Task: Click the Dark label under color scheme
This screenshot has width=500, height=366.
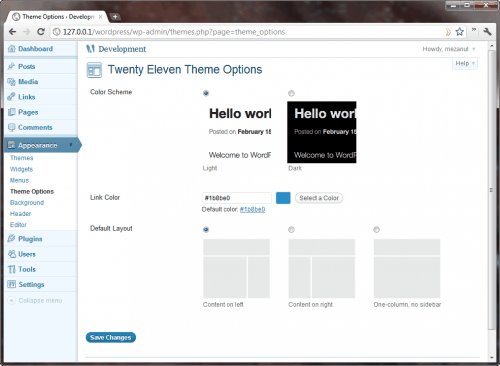Action: [x=295, y=168]
